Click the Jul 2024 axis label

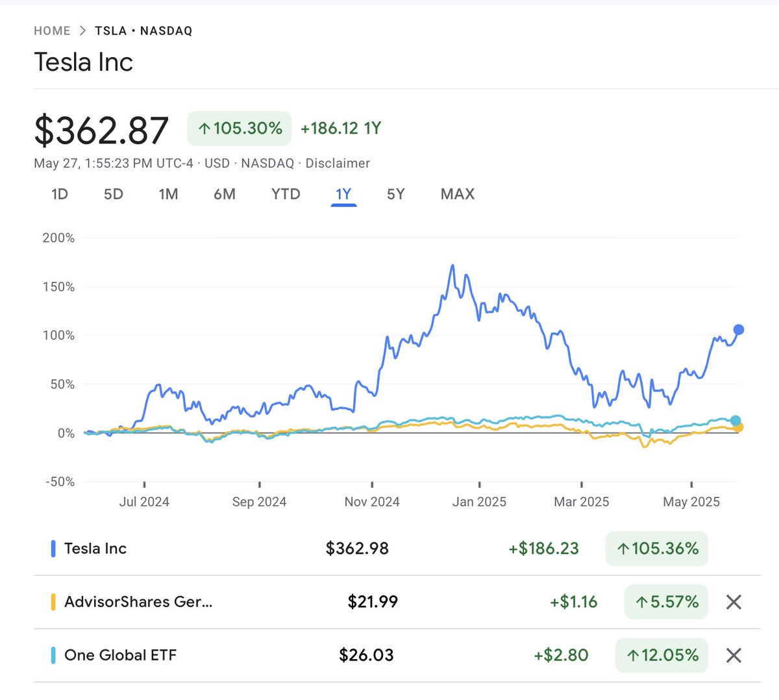pos(144,502)
